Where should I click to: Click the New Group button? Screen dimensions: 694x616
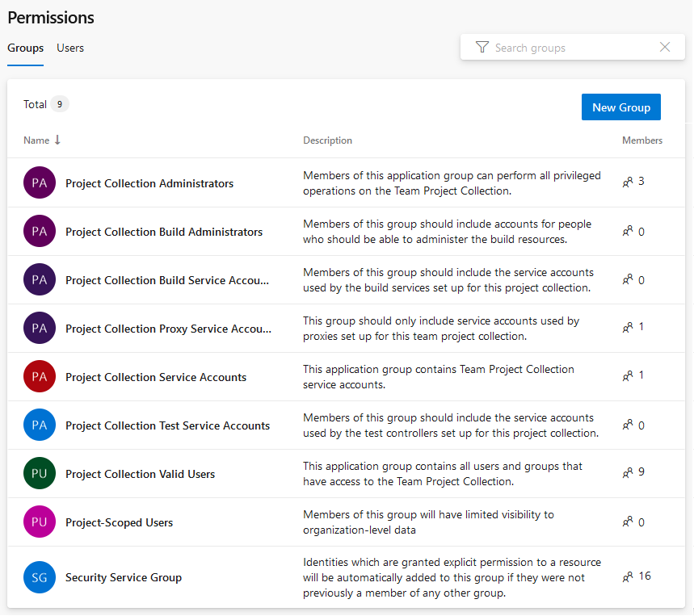pos(620,107)
